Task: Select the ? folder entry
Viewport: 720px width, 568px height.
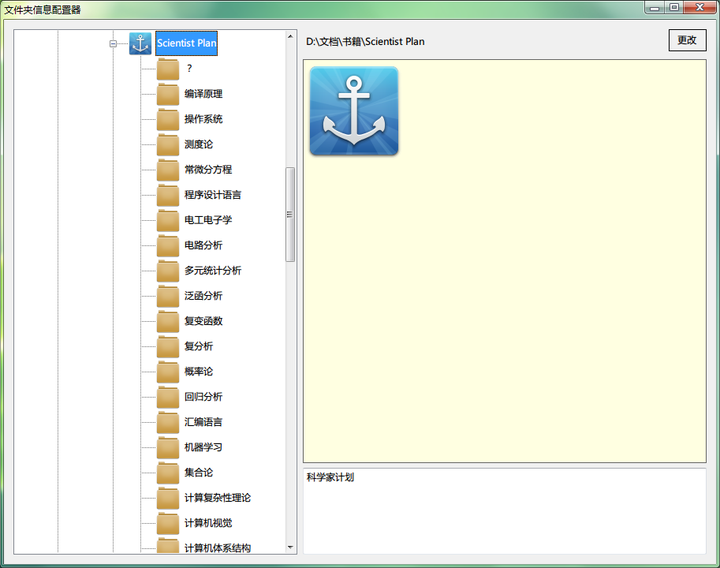Action: point(189,68)
